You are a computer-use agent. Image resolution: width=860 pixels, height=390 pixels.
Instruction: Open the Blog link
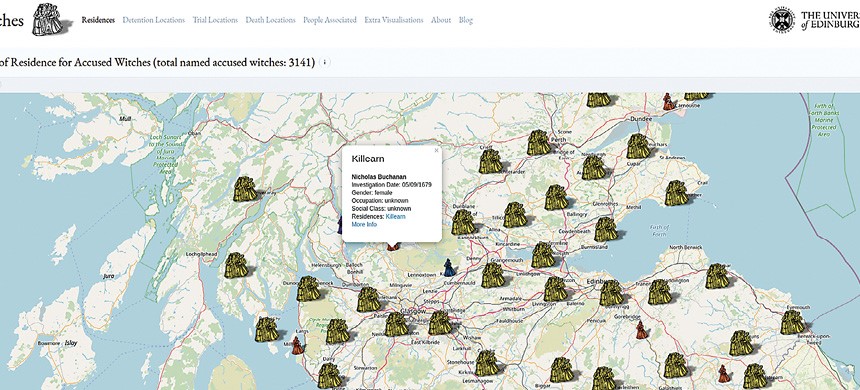466,20
